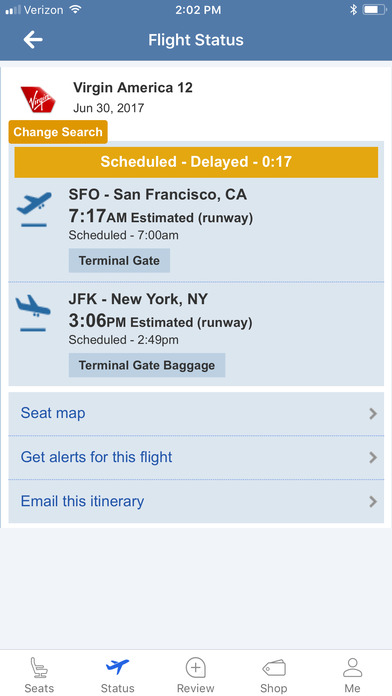392x696 pixels.
Task: Tap chevron beside Email this itinerary
Action: click(373, 502)
